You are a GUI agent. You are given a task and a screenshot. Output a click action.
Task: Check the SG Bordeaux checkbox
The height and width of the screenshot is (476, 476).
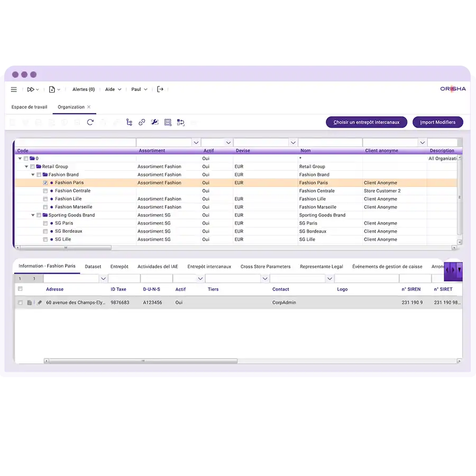45,231
